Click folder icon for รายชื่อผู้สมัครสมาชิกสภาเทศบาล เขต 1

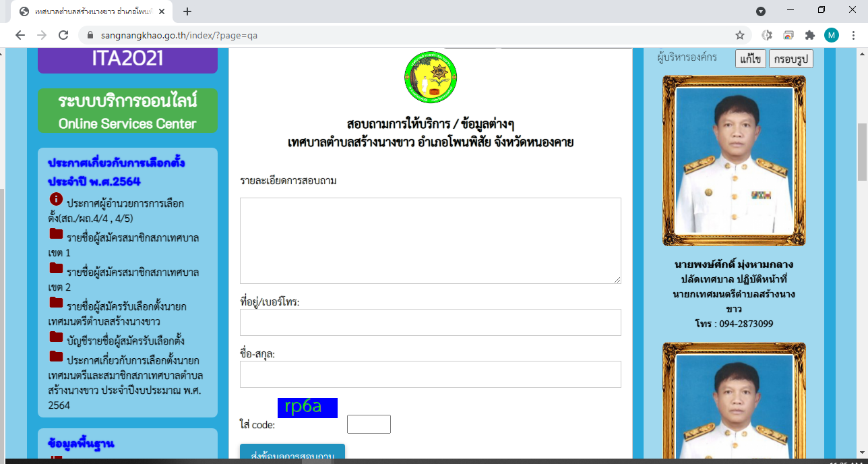56,234
